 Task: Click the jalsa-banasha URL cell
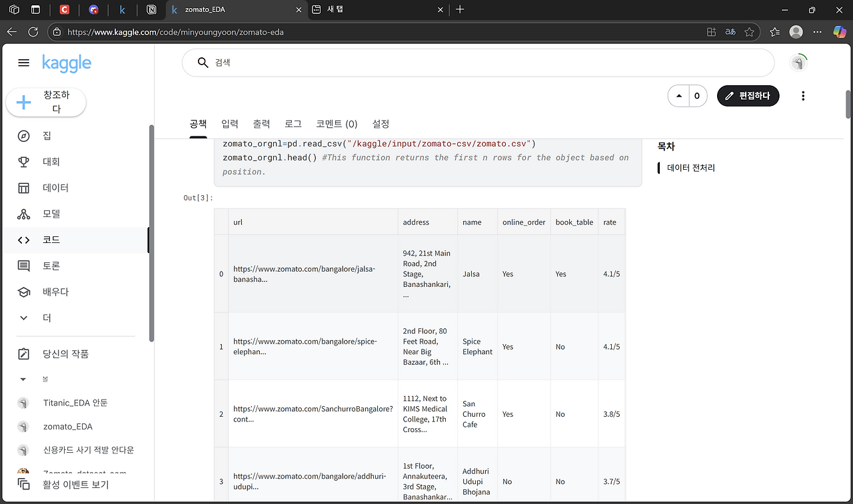(x=313, y=274)
